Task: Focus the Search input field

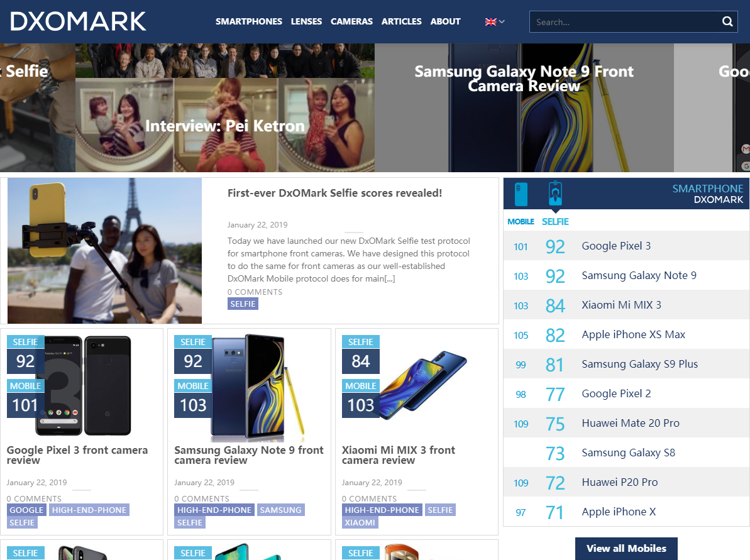Action: pyautogui.click(x=624, y=21)
